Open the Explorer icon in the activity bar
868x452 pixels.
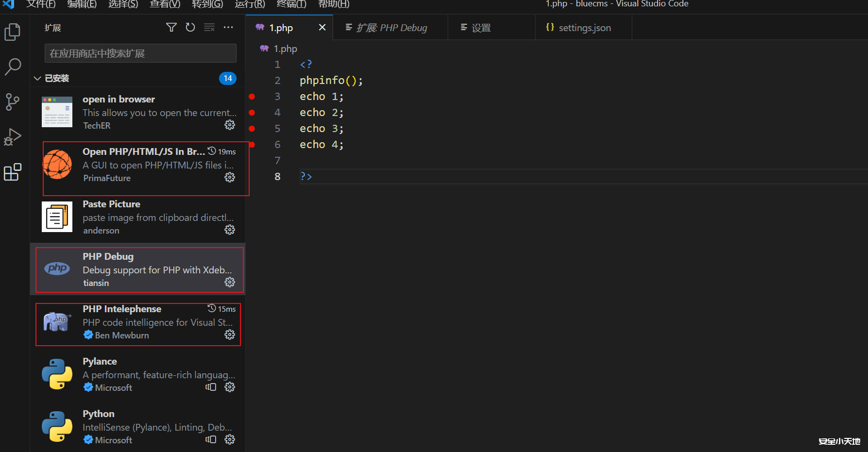[12, 32]
